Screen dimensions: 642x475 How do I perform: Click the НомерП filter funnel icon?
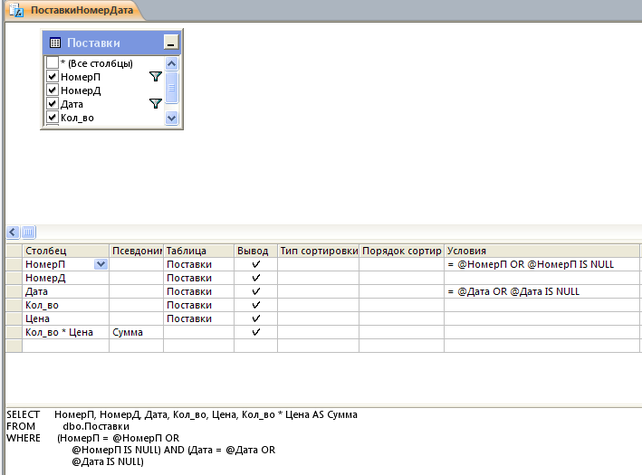point(155,77)
